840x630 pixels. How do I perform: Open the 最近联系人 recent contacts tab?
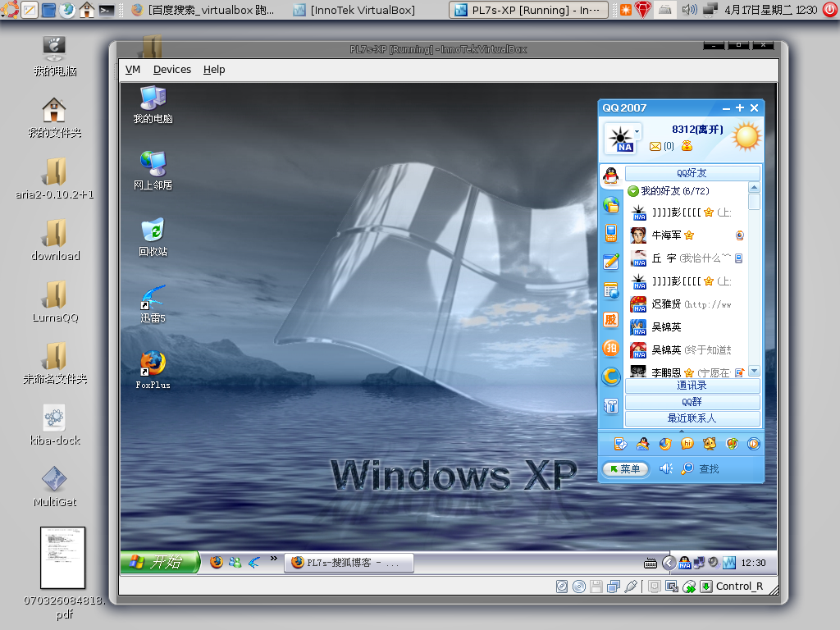(692, 418)
